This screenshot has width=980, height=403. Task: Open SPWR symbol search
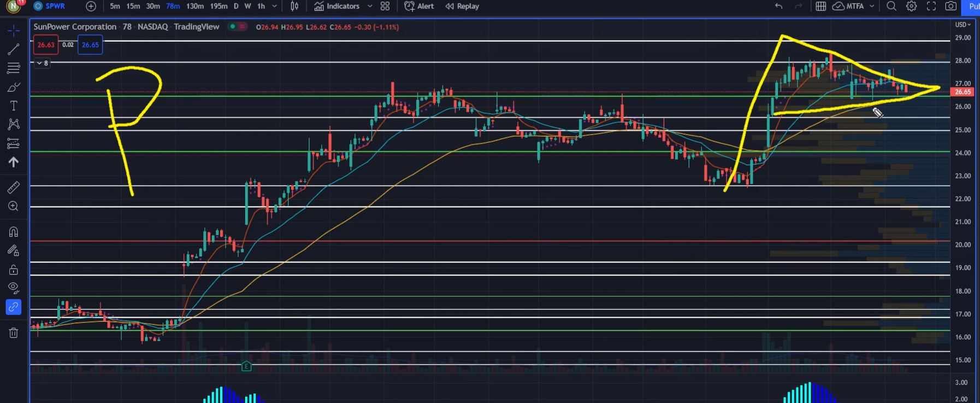tap(49, 6)
